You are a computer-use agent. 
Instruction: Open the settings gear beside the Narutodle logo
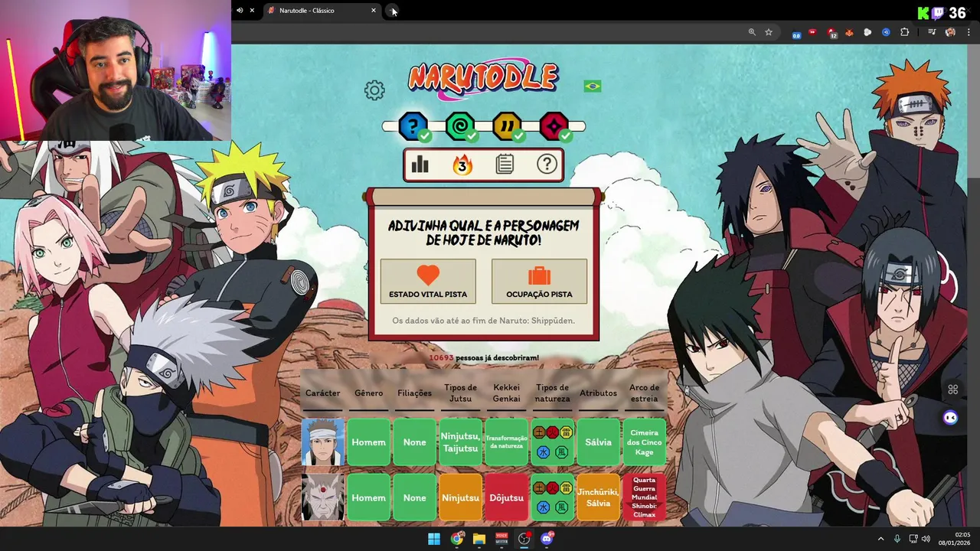[374, 90]
